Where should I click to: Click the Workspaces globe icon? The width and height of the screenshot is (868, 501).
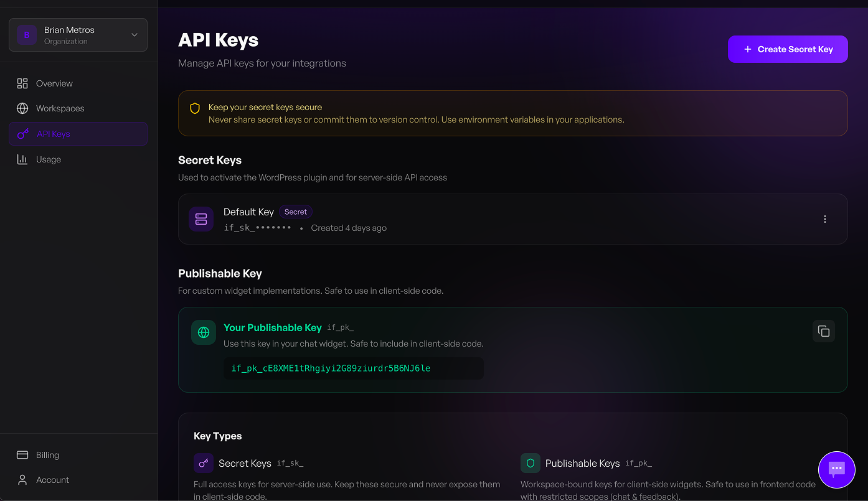click(22, 108)
